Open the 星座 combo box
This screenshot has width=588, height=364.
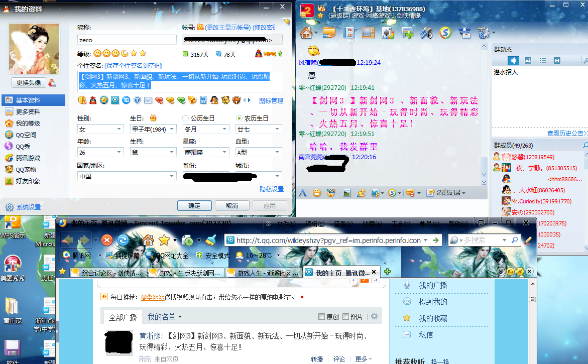pyautogui.click(x=224, y=153)
